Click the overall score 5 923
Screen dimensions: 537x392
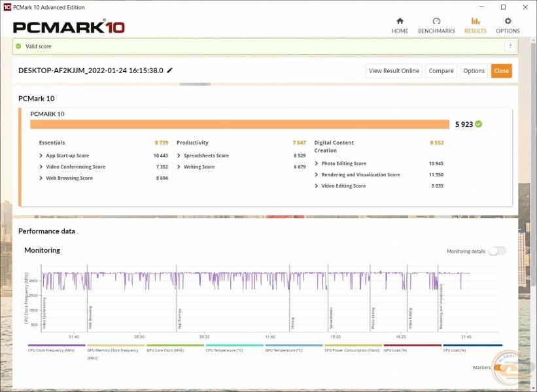pos(464,124)
